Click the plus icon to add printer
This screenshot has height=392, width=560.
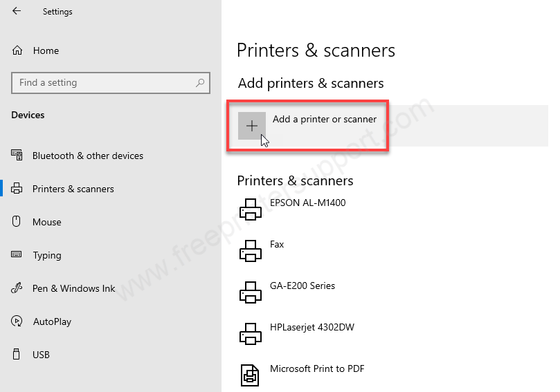tap(252, 126)
